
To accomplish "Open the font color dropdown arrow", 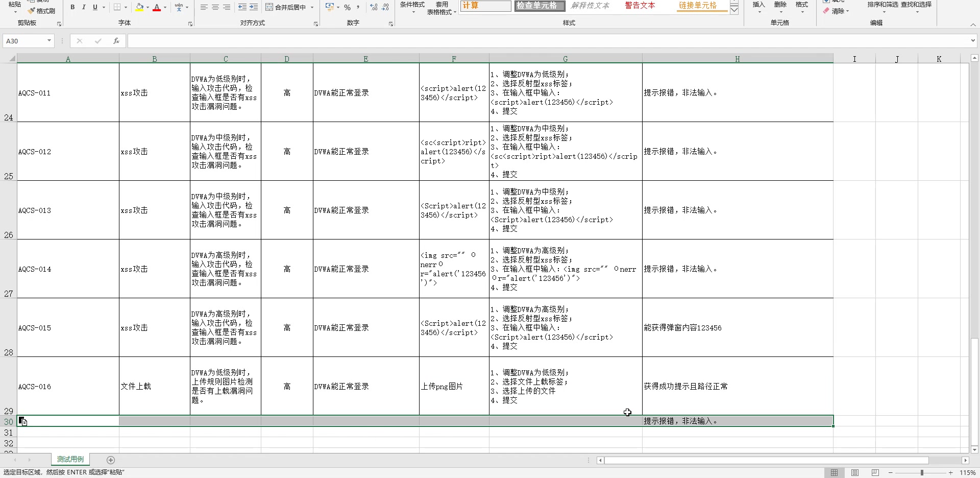I will pyautogui.click(x=165, y=7).
